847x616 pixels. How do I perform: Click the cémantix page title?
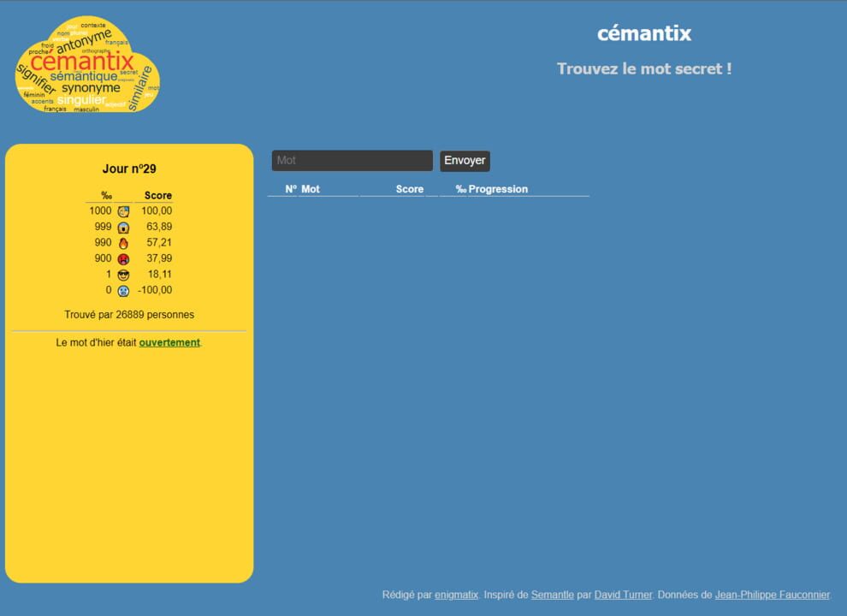[x=643, y=34]
